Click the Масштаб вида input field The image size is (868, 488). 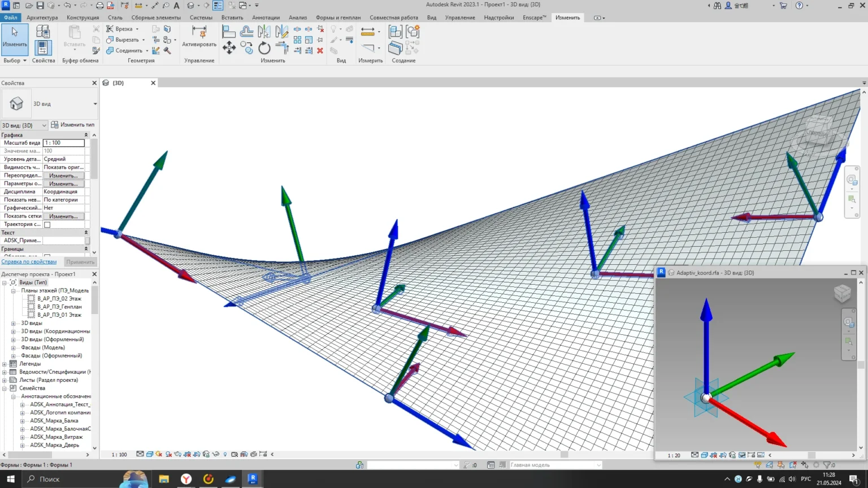(x=64, y=143)
